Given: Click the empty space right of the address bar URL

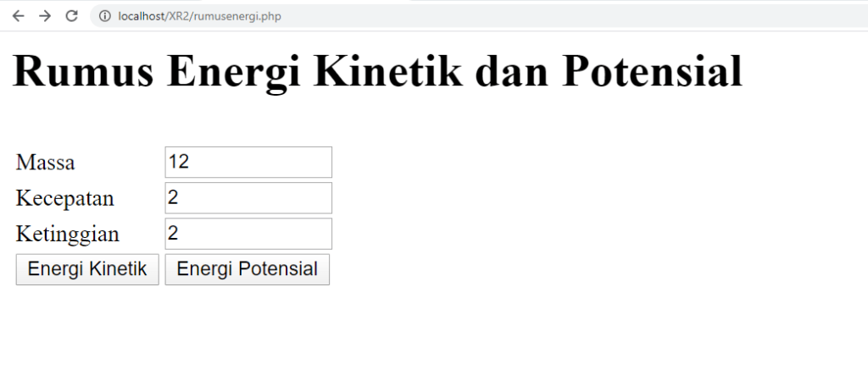Looking at the screenshot, I should (593, 16).
